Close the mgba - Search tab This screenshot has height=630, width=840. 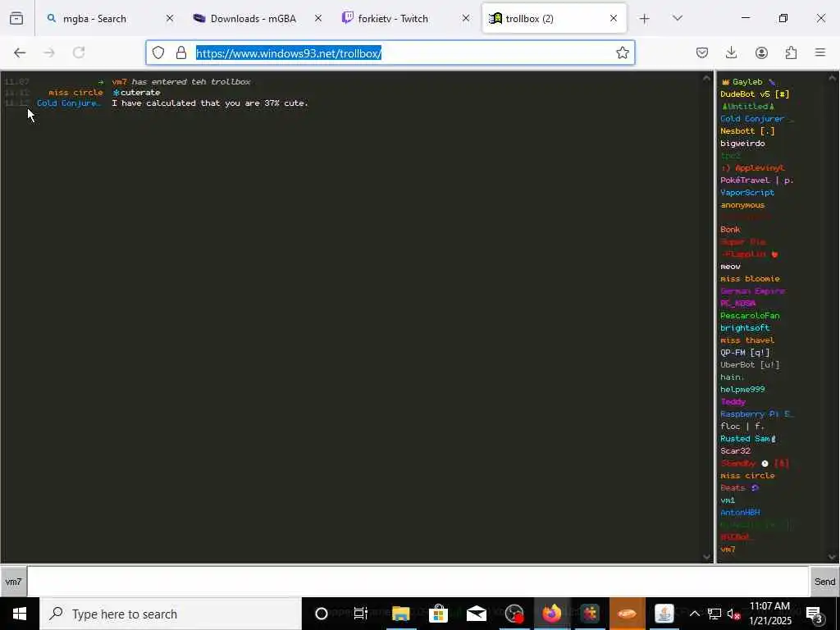point(170,18)
